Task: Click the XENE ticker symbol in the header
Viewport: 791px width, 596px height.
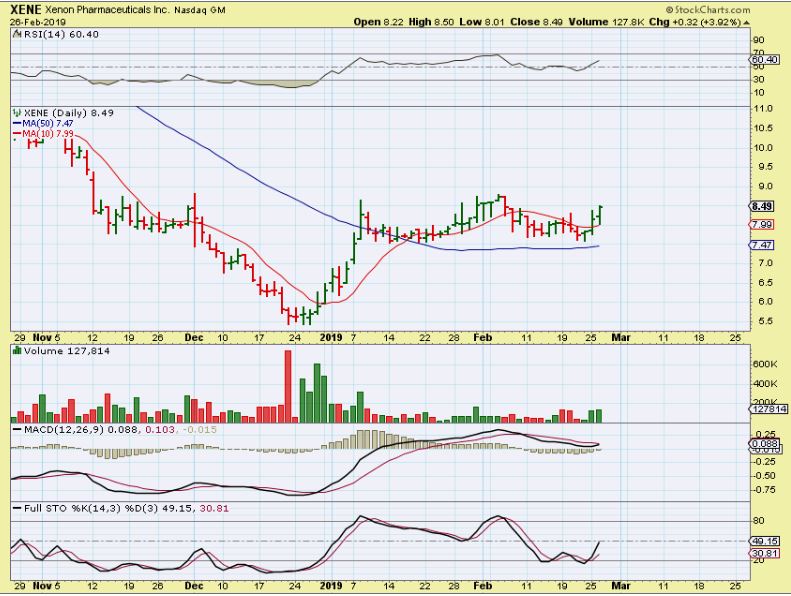Action: coord(26,10)
